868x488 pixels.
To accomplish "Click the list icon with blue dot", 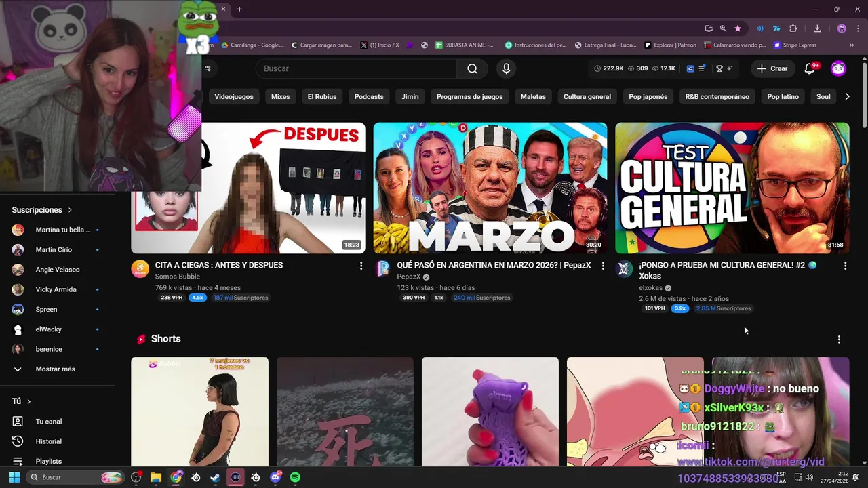I will (x=703, y=68).
